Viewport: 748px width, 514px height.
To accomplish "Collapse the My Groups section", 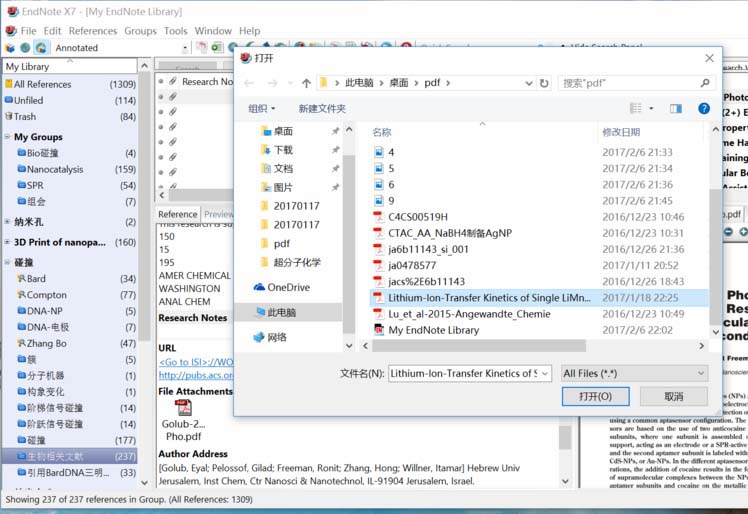I will pos(7,137).
